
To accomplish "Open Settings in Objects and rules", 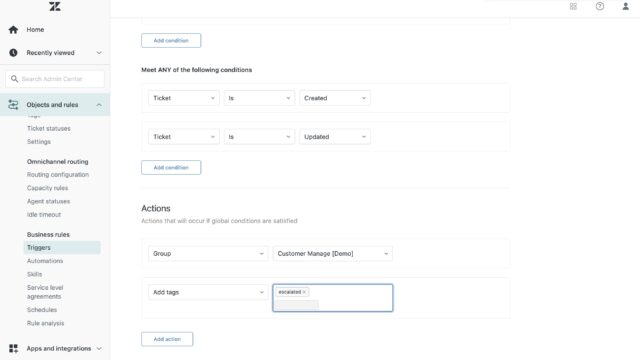I will pyautogui.click(x=39, y=142).
